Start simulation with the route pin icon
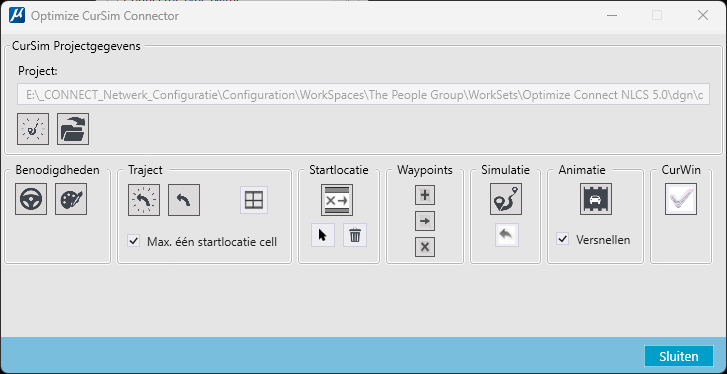 tap(506, 199)
